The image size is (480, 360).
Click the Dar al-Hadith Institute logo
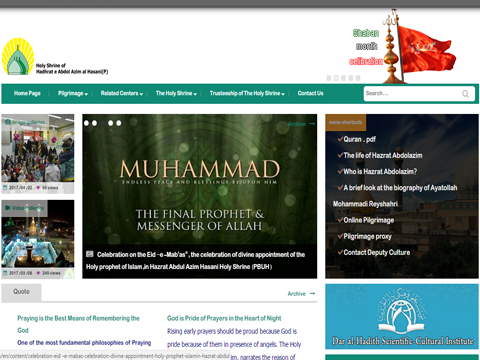point(402,316)
